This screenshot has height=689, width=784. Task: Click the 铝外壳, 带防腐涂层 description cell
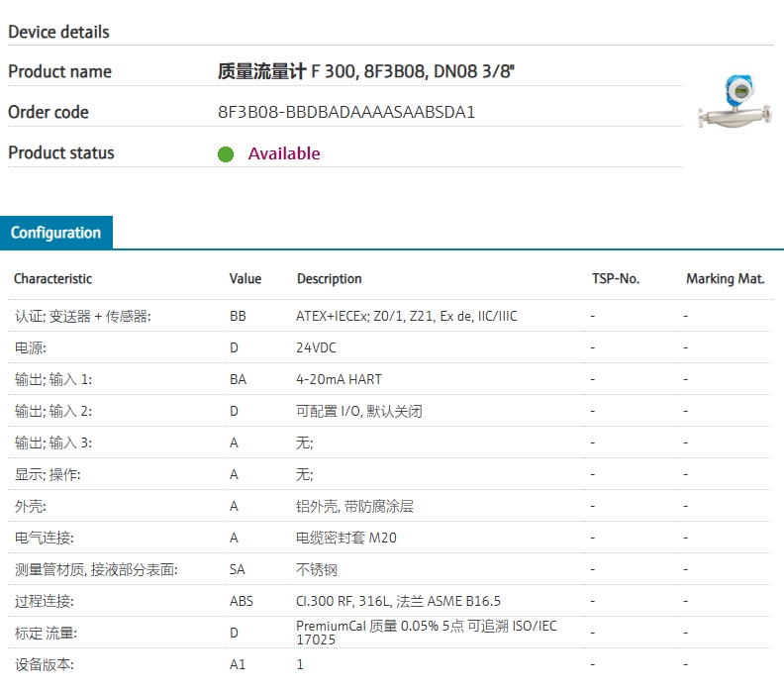(x=354, y=506)
